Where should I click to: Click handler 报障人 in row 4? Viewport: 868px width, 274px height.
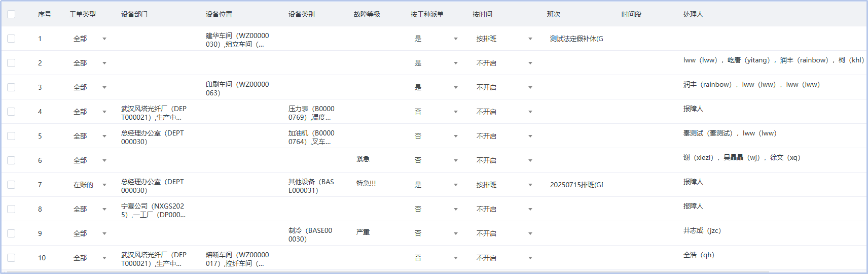pos(693,109)
